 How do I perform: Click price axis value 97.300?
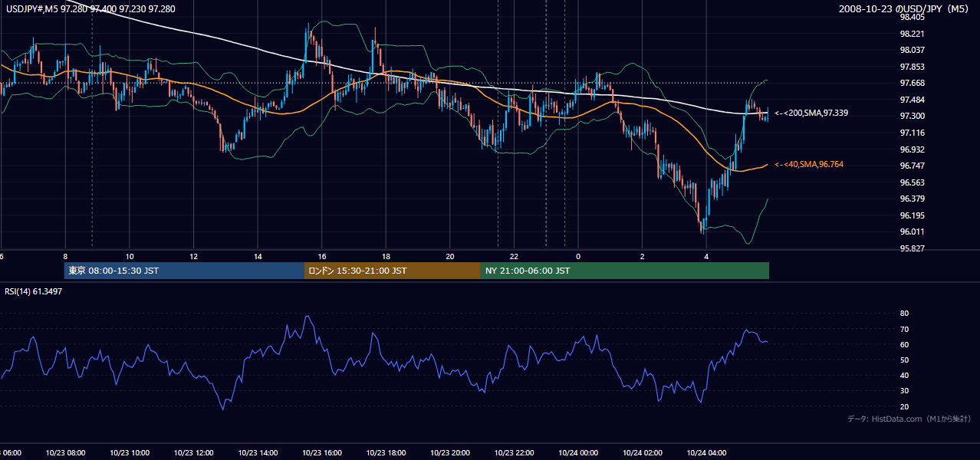(912, 116)
